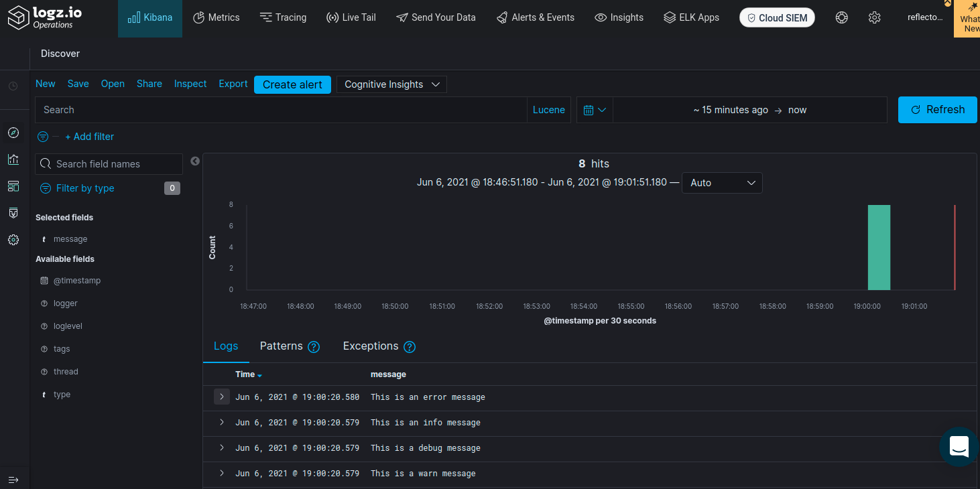The height and width of the screenshot is (489, 980).
Task: Click the Search field names box
Action: pos(109,164)
